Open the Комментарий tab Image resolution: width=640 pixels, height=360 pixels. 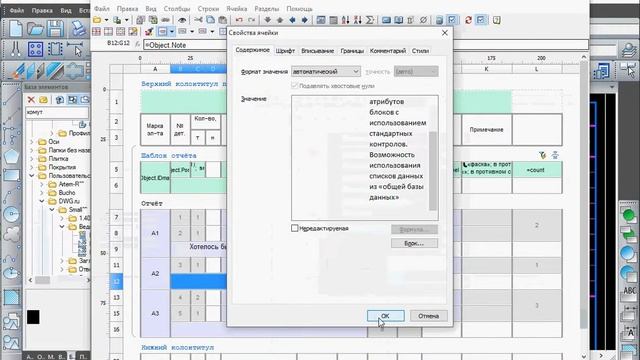click(x=388, y=51)
